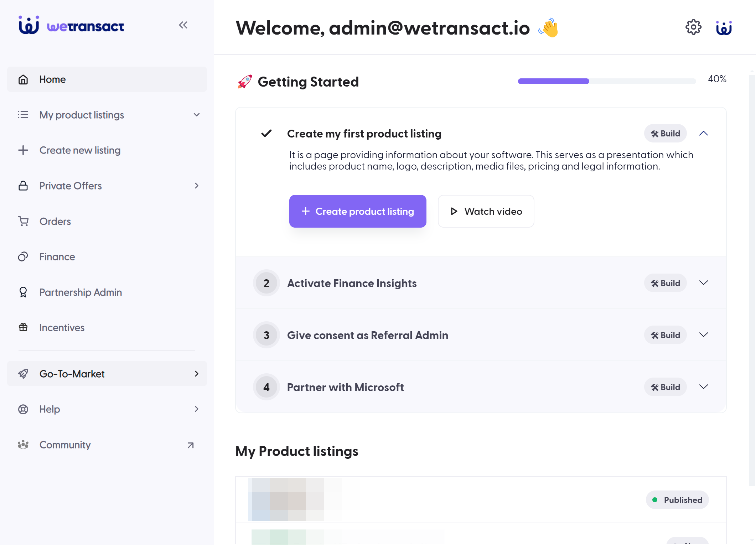Click the Watch video button

pyautogui.click(x=486, y=211)
